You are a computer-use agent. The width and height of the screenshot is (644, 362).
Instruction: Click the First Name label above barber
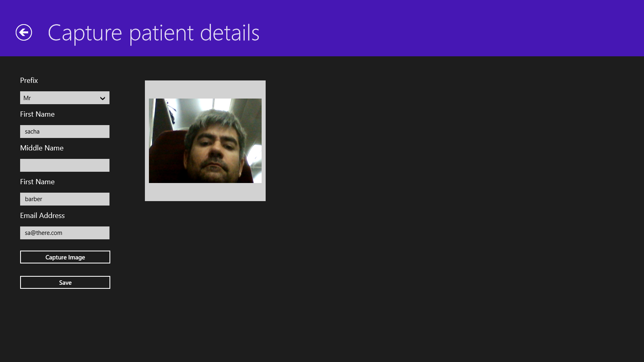37,182
